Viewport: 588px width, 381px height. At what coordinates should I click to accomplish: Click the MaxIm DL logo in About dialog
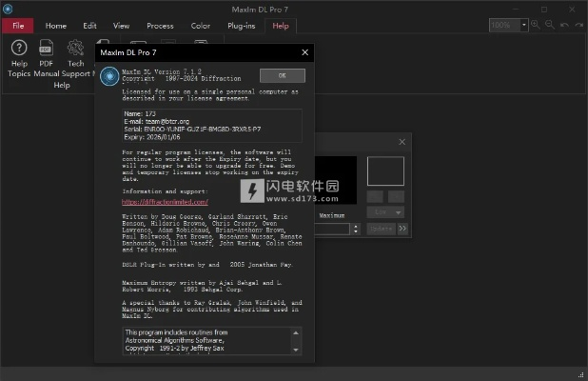coord(110,77)
